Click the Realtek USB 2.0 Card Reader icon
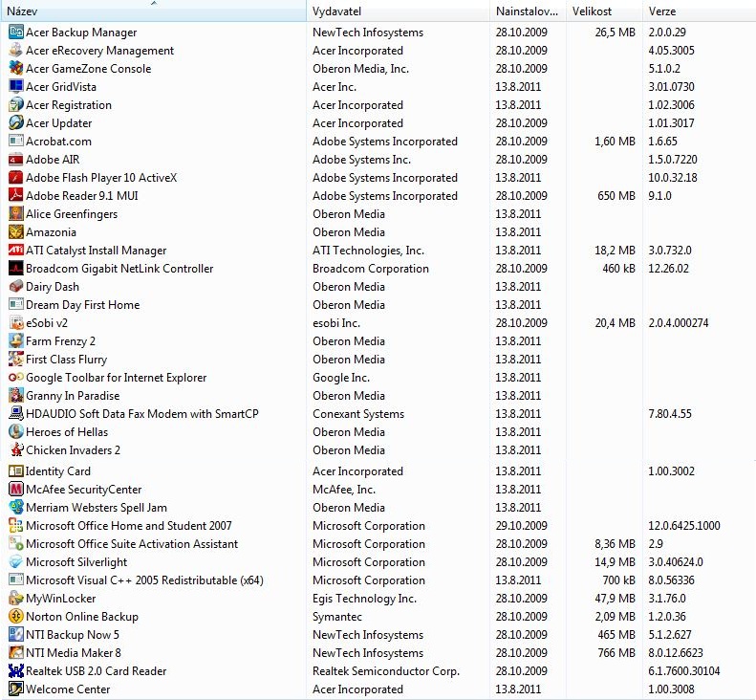The image size is (756, 700). (16, 670)
